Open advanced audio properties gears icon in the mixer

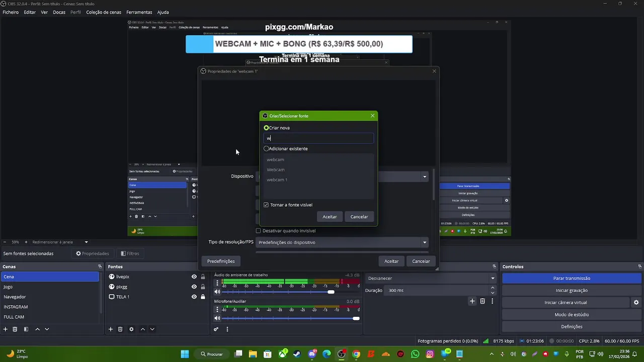216,329
